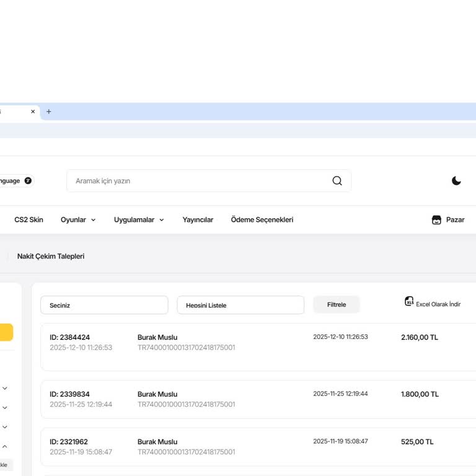Image resolution: width=476 pixels, height=476 pixels.
Task: Click the magnifier search icon
Action: point(337,181)
